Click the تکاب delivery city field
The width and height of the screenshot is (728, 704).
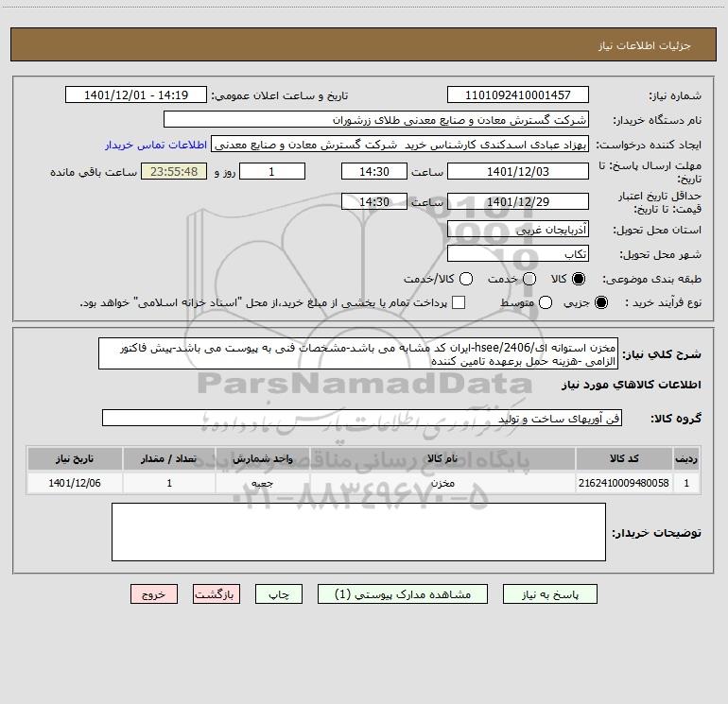pos(518,253)
